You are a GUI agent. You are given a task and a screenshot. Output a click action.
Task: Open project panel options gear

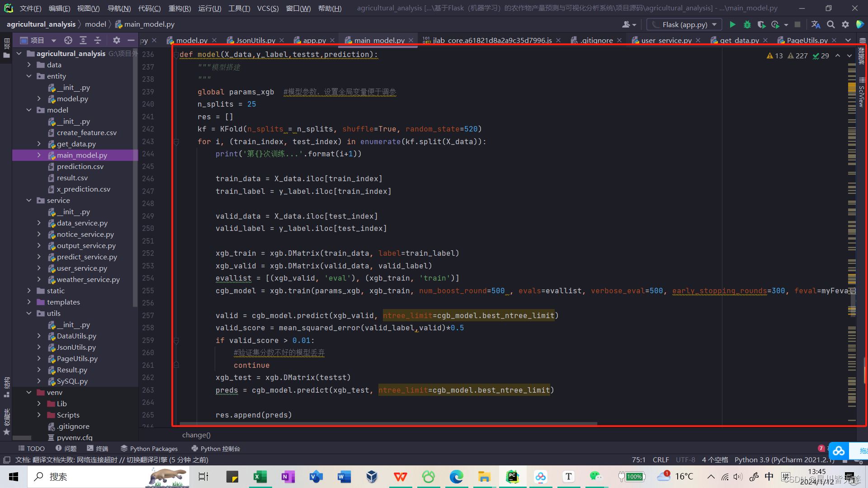pyautogui.click(x=116, y=40)
